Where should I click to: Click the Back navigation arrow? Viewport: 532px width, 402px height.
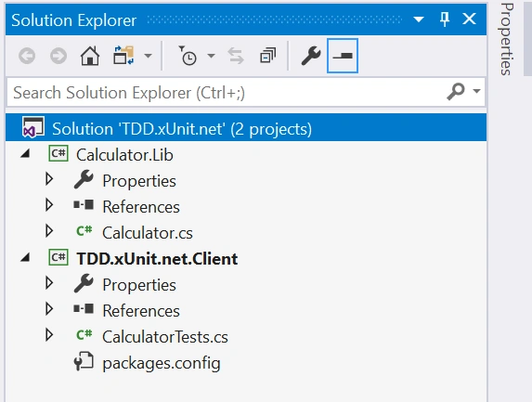pos(27,56)
